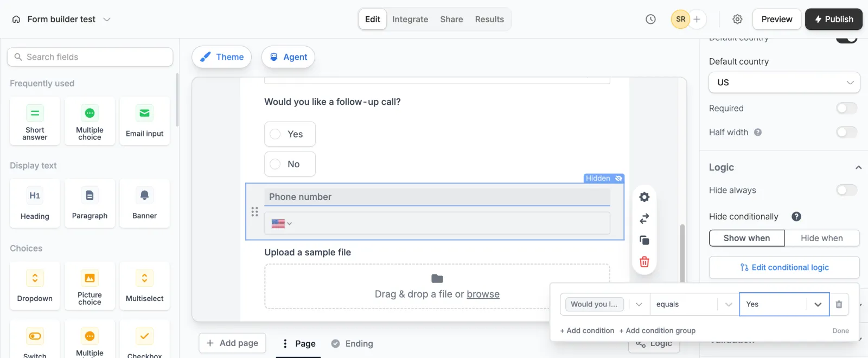The width and height of the screenshot is (868, 358).
Task: Open the Hide conditionally help icon
Action: 796,216
